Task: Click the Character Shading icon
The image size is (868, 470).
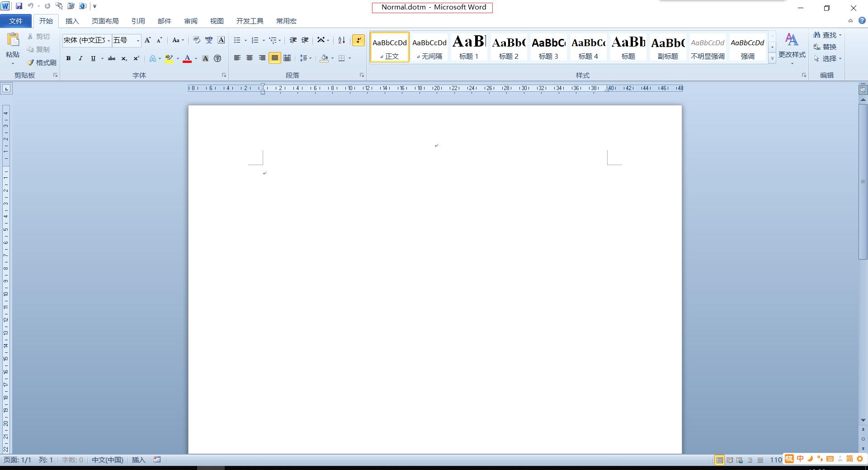Action: pyautogui.click(x=205, y=58)
